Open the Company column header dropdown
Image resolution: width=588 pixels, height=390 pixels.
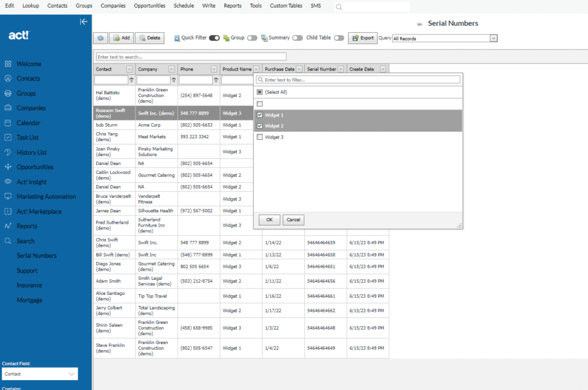(171, 69)
